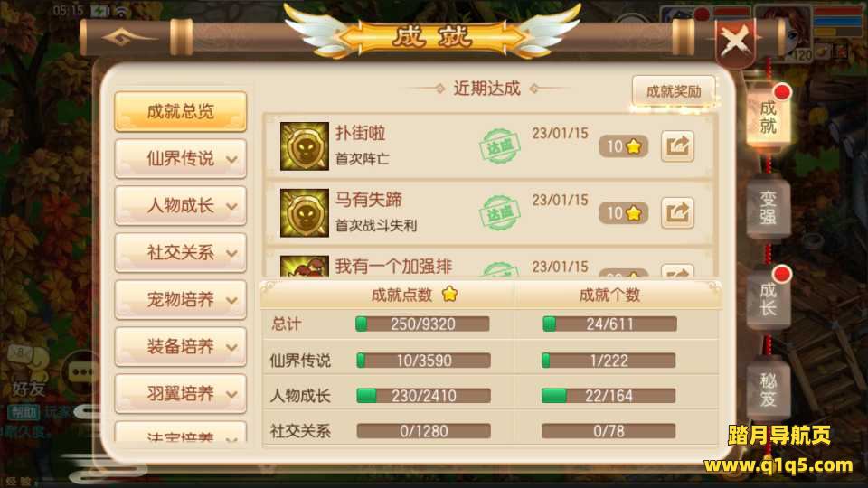The height and width of the screenshot is (488, 868).
Task: Switch to the 成长 side tab
Action: 769,298
